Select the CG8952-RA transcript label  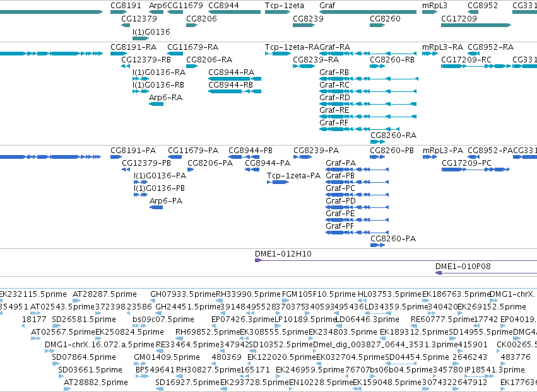490,47
